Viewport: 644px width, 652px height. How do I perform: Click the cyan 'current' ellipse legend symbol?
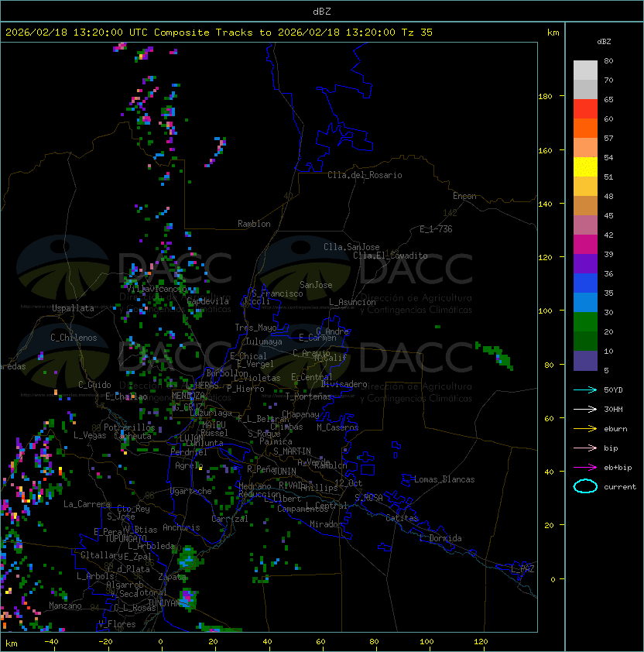point(585,486)
